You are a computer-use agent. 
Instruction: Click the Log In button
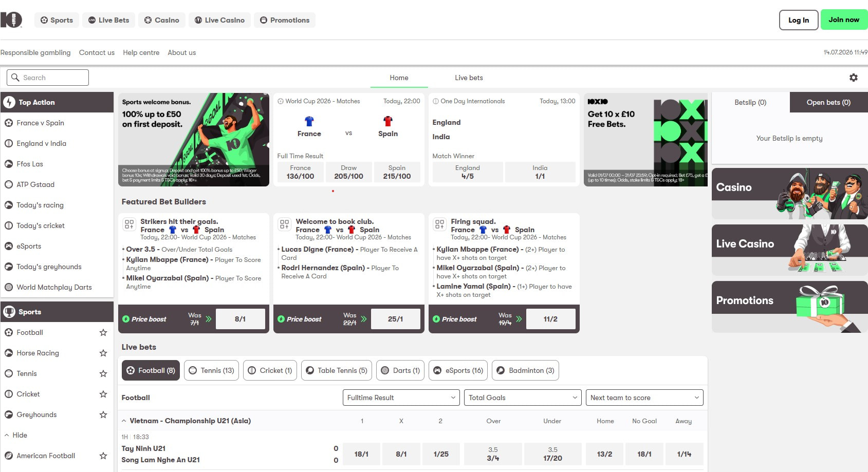(x=799, y=20)
